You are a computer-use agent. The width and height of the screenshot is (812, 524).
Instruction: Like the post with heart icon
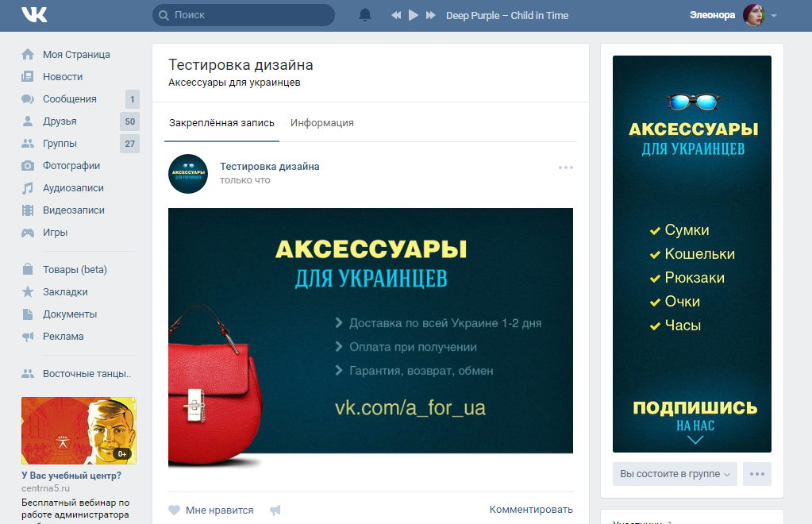[174, 510]
